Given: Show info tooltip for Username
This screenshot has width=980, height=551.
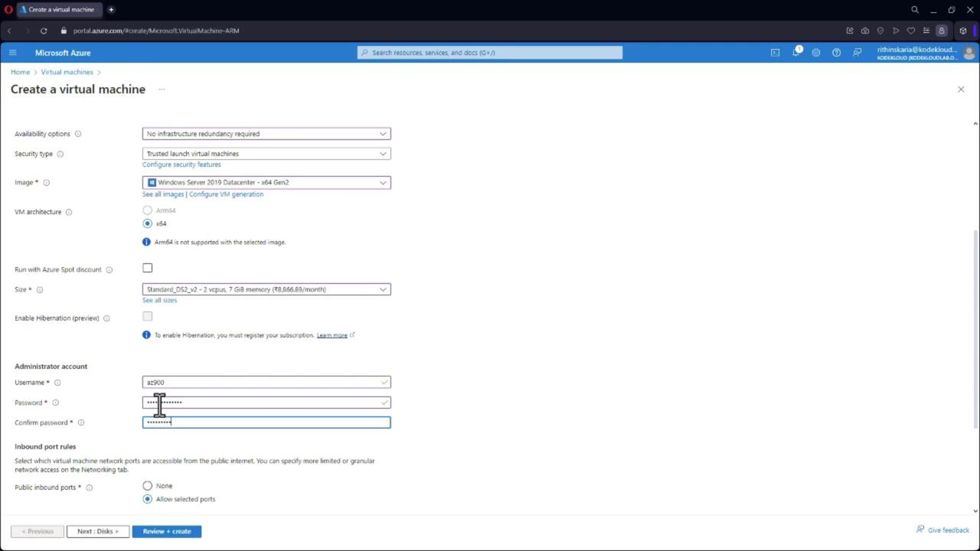Looking at the screenshot, I should [x=57, y=383].
